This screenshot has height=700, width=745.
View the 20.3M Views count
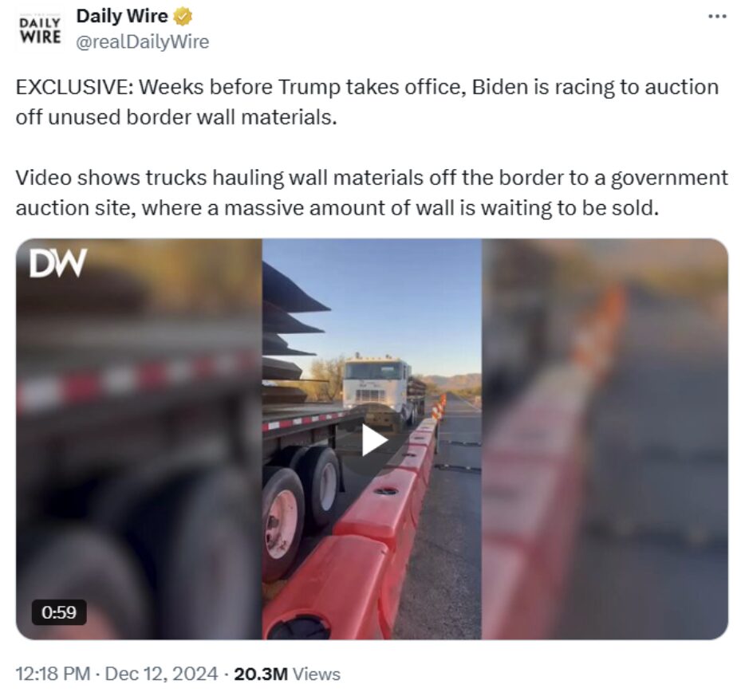(x=287, y=674)
